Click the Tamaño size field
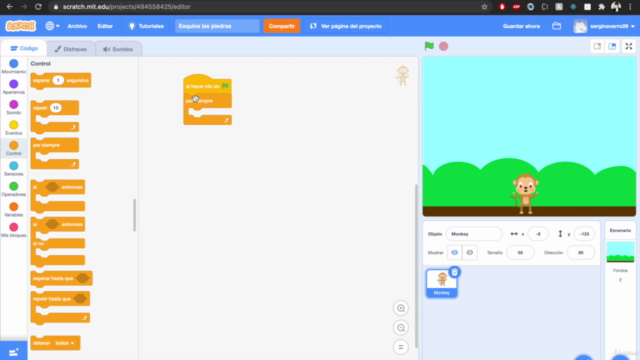This screenshot has height=360, width=640. (x=520, y=253)
